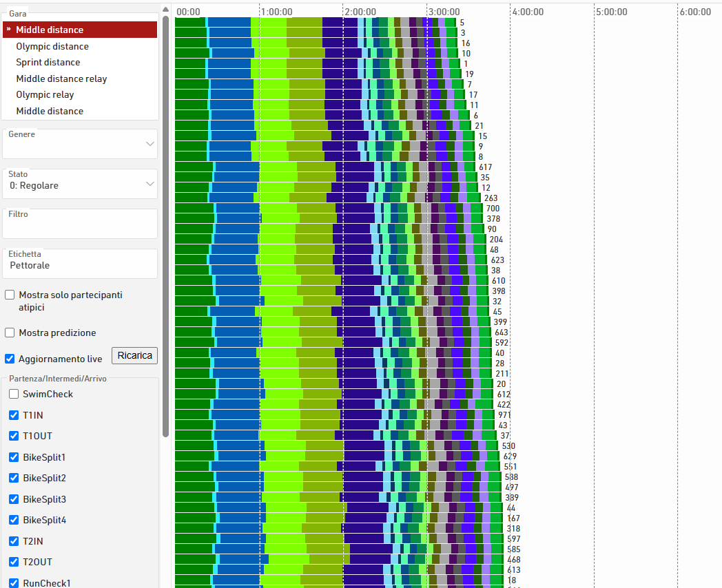Click the chart bar for bib 617

coord(324,167)
